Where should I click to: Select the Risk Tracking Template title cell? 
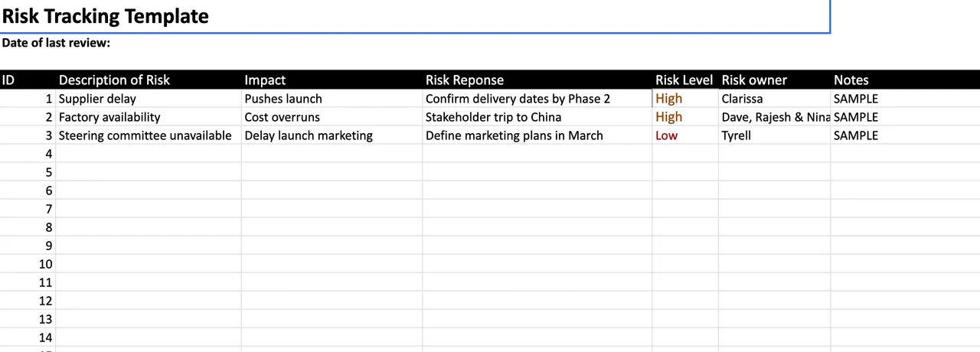point(414,16)
